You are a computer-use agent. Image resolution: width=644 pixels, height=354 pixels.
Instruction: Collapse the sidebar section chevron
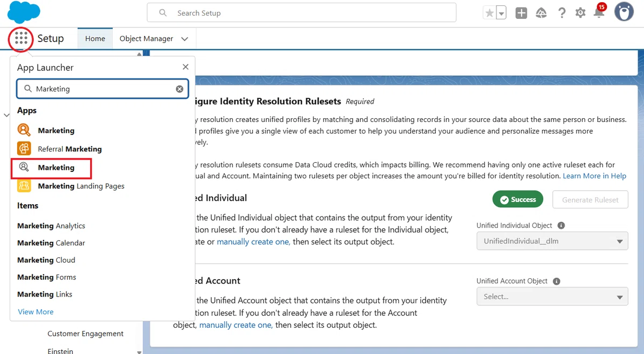[6, 115]
